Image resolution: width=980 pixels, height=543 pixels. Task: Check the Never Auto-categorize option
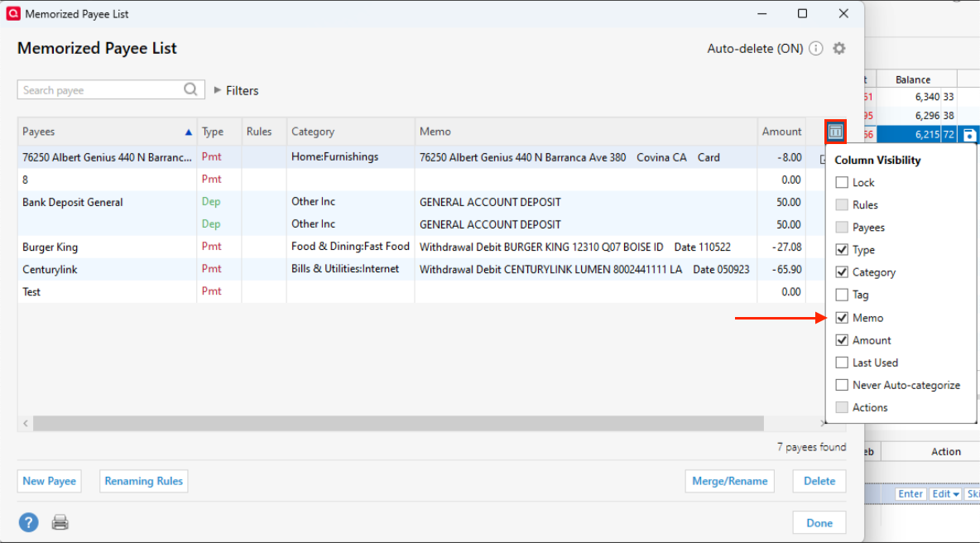click(x=842, y=385)
